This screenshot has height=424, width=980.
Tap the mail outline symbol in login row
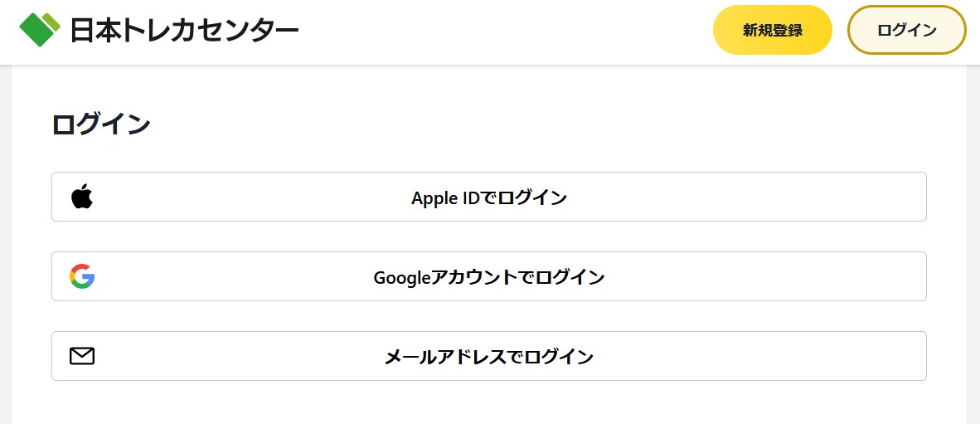point(82,356)
